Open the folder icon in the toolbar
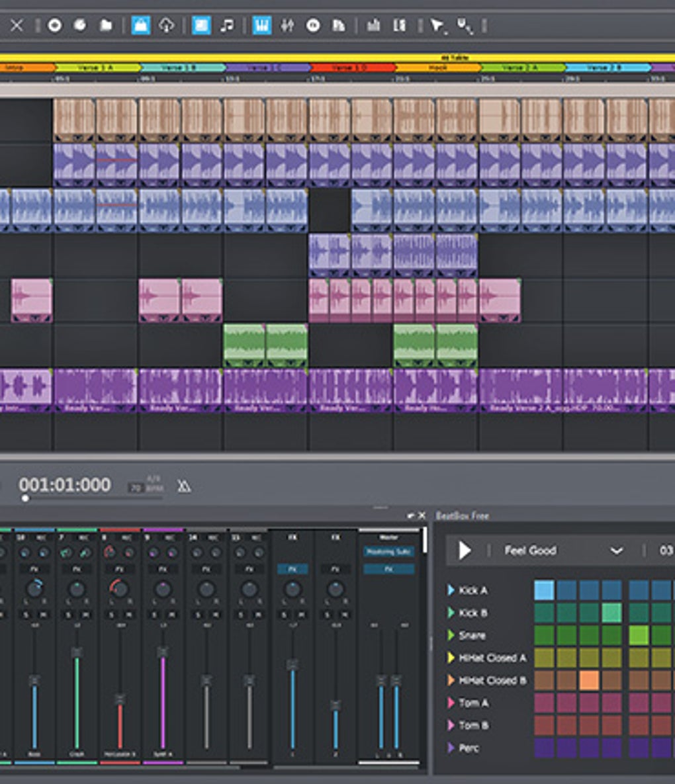 pyautogui.click(x=106, y=25)
